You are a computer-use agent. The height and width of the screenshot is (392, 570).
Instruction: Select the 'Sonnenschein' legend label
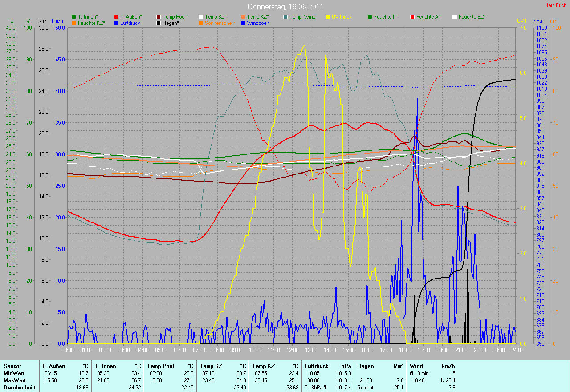point(220,23)
